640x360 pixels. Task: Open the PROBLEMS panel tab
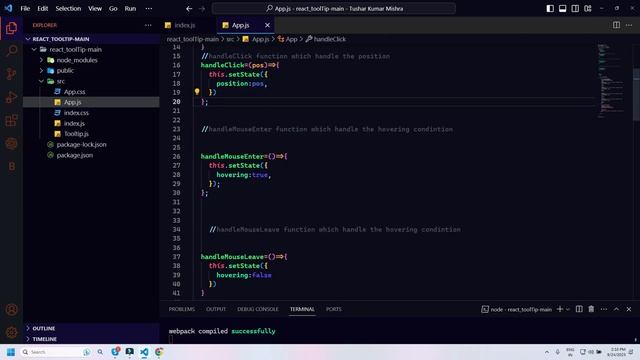(182, 309)
